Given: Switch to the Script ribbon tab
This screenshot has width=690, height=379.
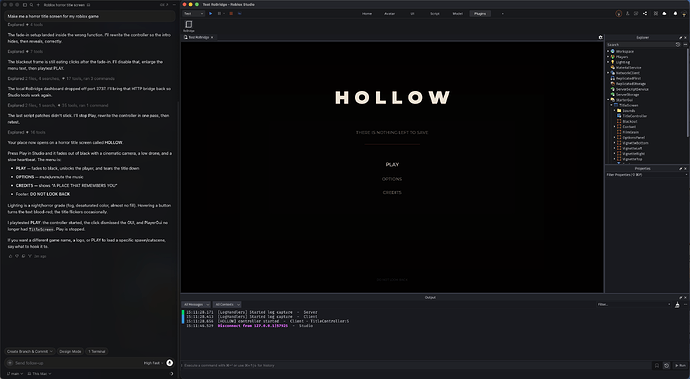Looking at the screenshot, I should pyautogui.click(x=435, y=14).
